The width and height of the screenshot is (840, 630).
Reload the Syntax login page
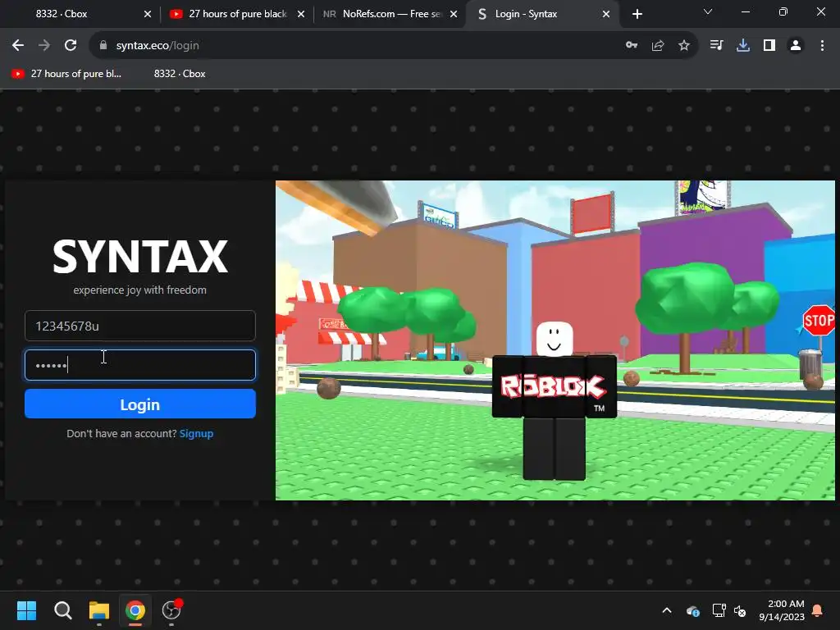coord(71,46)
